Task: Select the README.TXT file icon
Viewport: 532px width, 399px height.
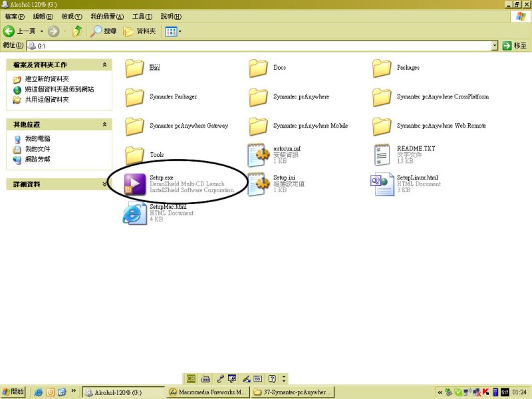Action: click(x=382, y=155)
